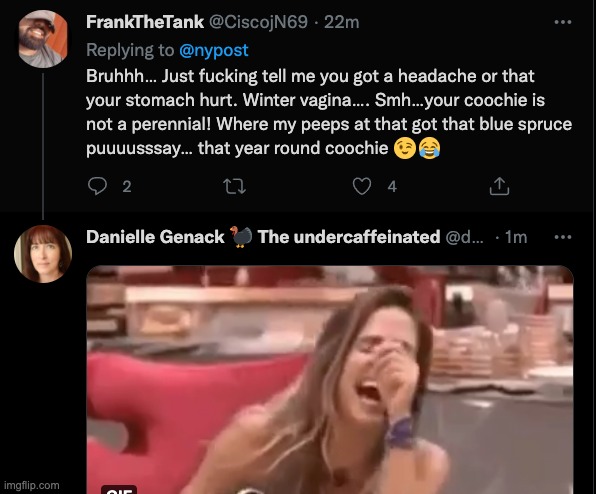Click the Danielle Genack display name

pos(155,237)
